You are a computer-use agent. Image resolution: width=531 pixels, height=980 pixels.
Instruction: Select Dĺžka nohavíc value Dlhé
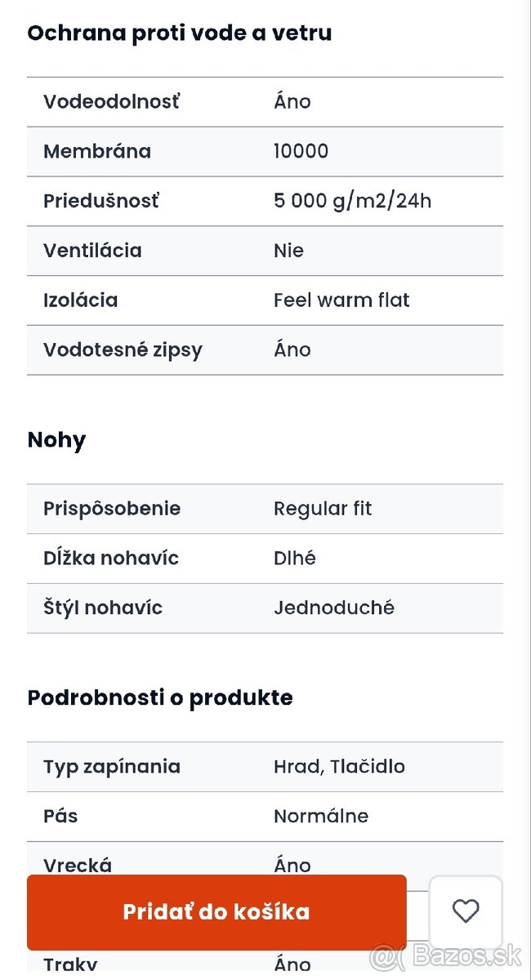tap(292, 559)
